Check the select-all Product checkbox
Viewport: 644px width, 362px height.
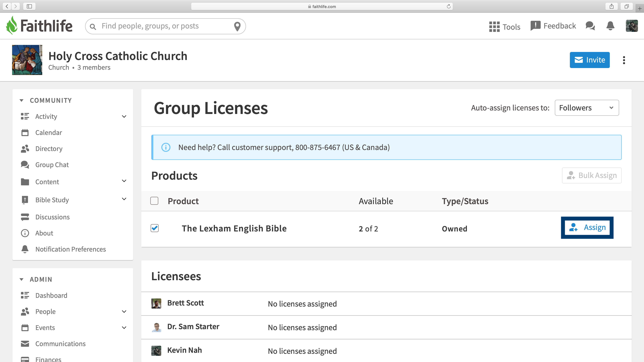(x=154, y=201)
